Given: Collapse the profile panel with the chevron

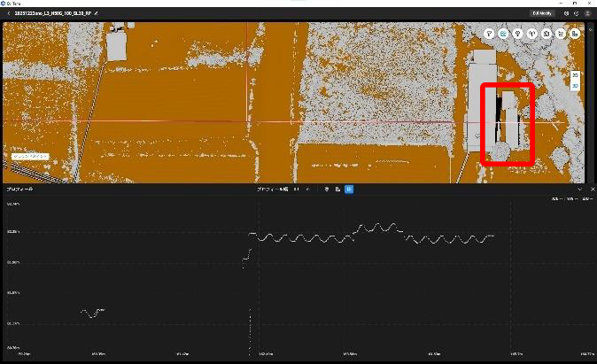Looking at the screenshot, I should 580,190.
